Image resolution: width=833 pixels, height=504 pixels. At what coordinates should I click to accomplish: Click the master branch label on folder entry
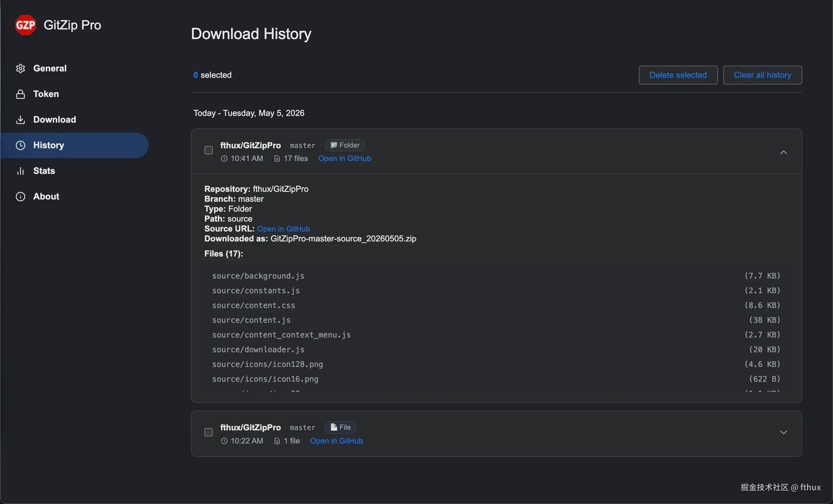tap(302, 146)
